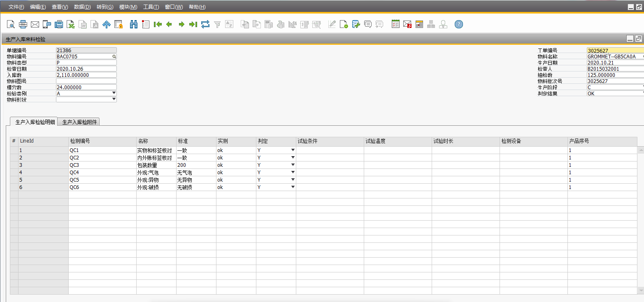Send email using the envelope icon
This screenshot has height=302, width=644.
point(35,25)
